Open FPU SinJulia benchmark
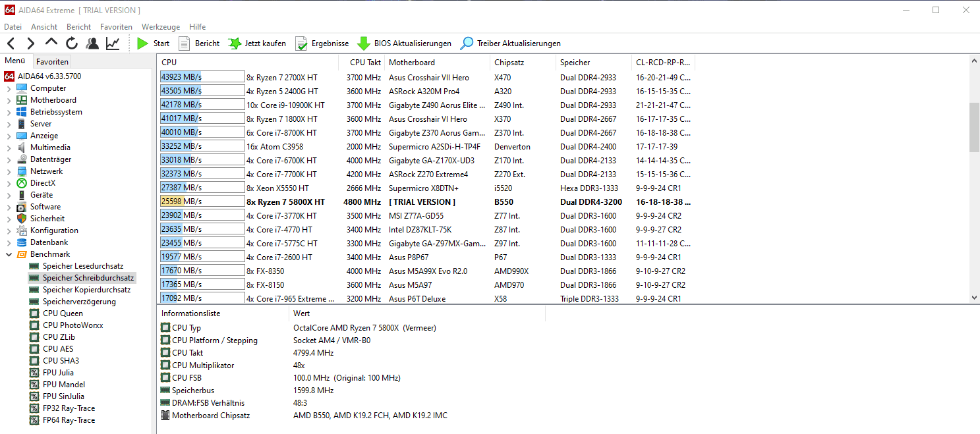The width and height of the screenshot is (980, 434). click(64, 396)
